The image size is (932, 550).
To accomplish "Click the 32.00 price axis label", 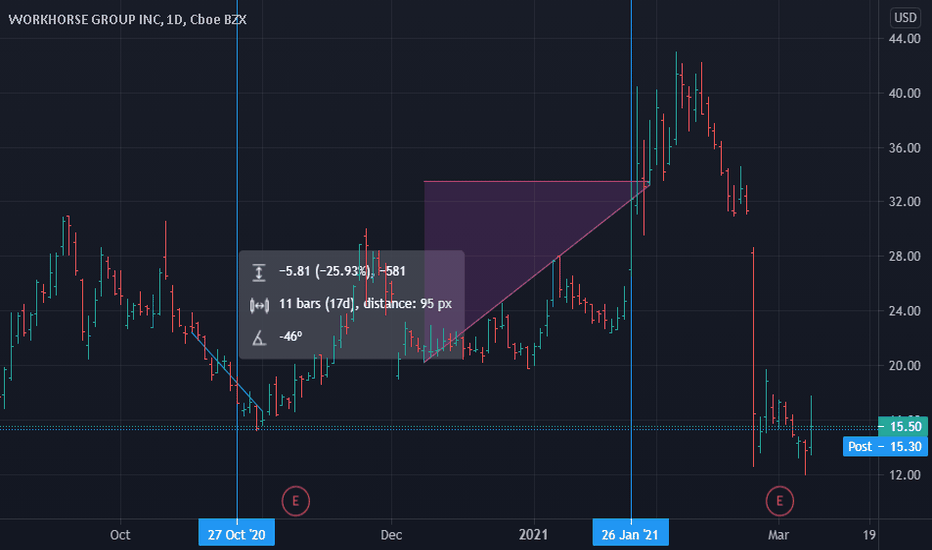I will (x=905, y=202).
